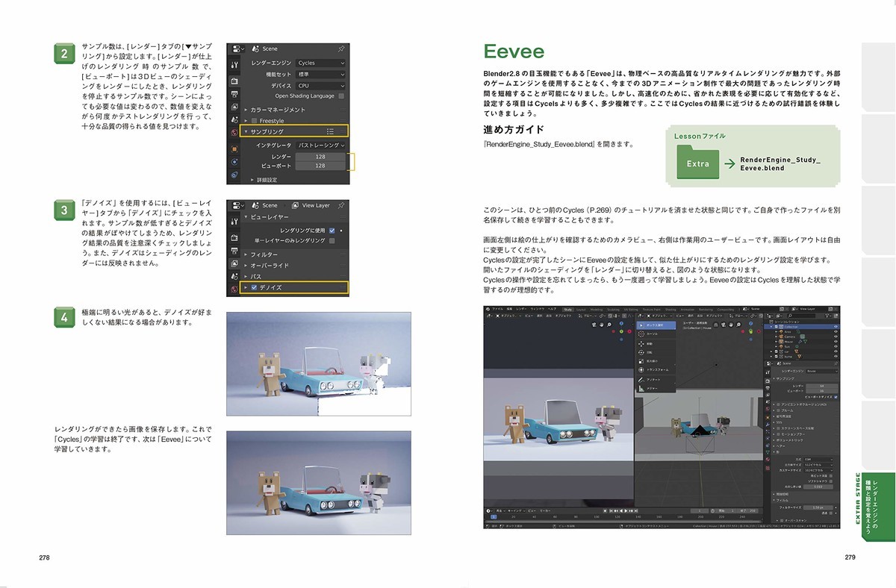Toggle the デノイズ checkbox
This screenshot has width=896, height=588.
[x=254, y=288]
